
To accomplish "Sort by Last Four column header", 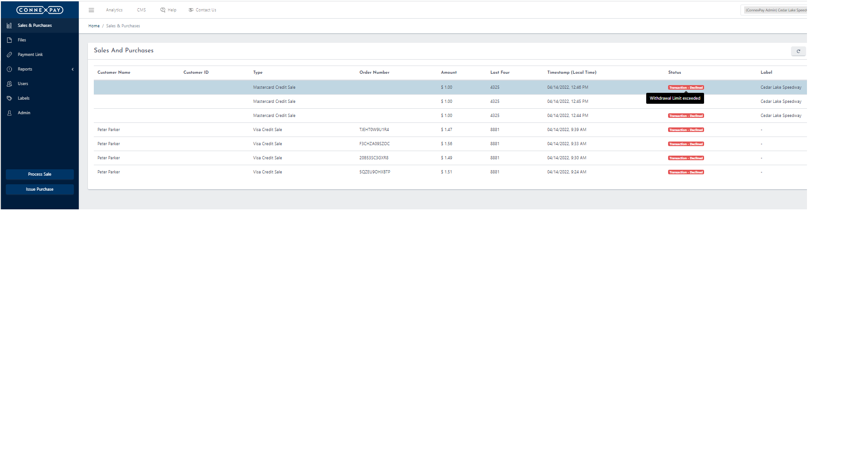I will click(x=500, y=72).
